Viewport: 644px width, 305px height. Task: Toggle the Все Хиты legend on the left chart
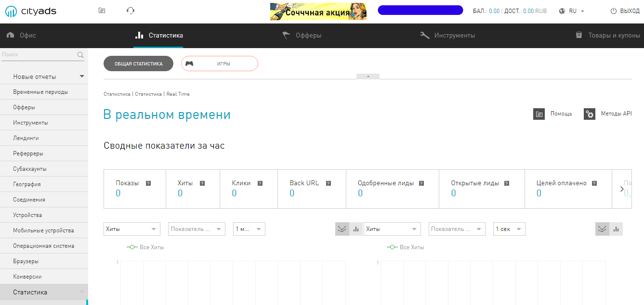pos(145,247)
